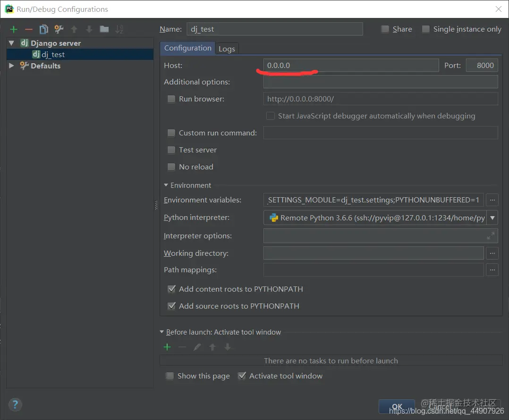Edit the before-launch task pencil icon
509x420 pixels.
click(197, 347)
